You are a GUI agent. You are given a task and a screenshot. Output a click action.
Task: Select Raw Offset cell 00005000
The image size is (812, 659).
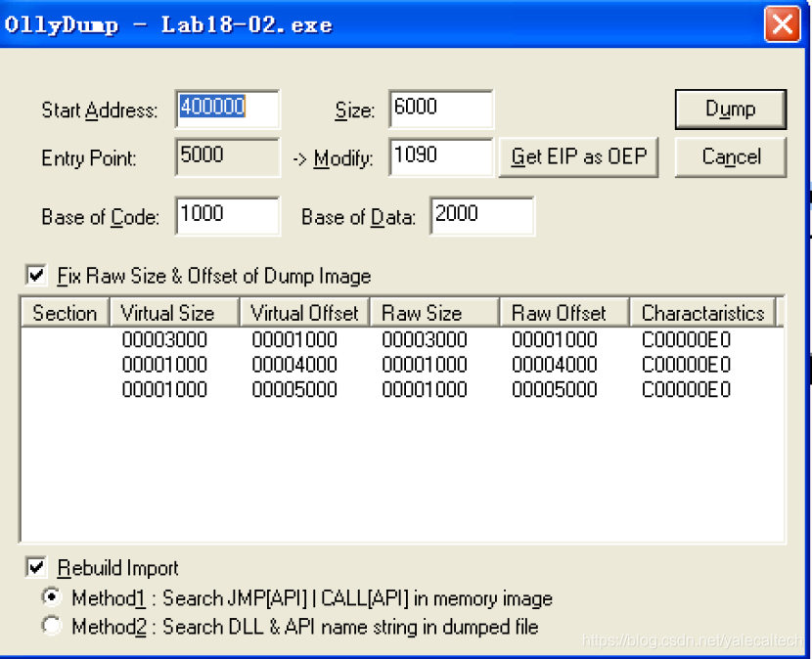point(555,390)
